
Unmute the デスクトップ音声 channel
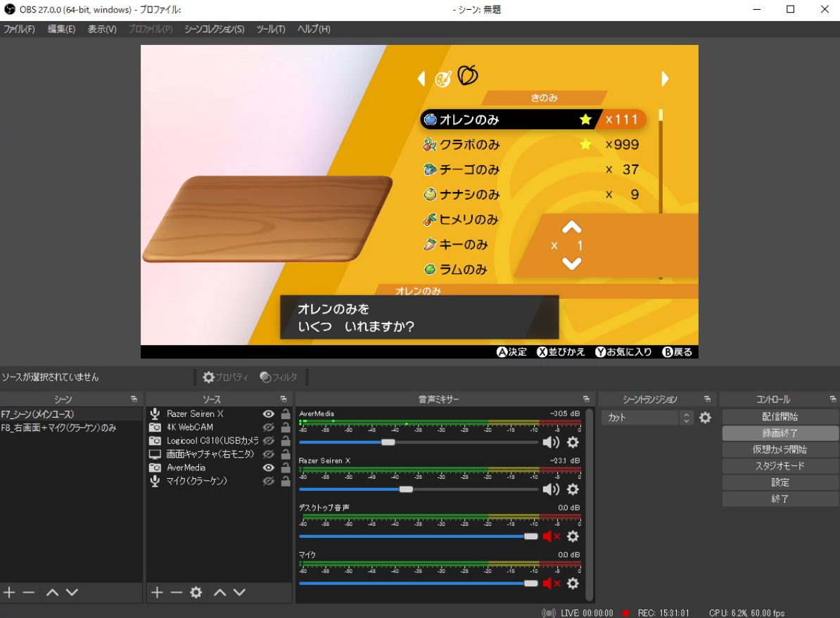tap(551, 536)
